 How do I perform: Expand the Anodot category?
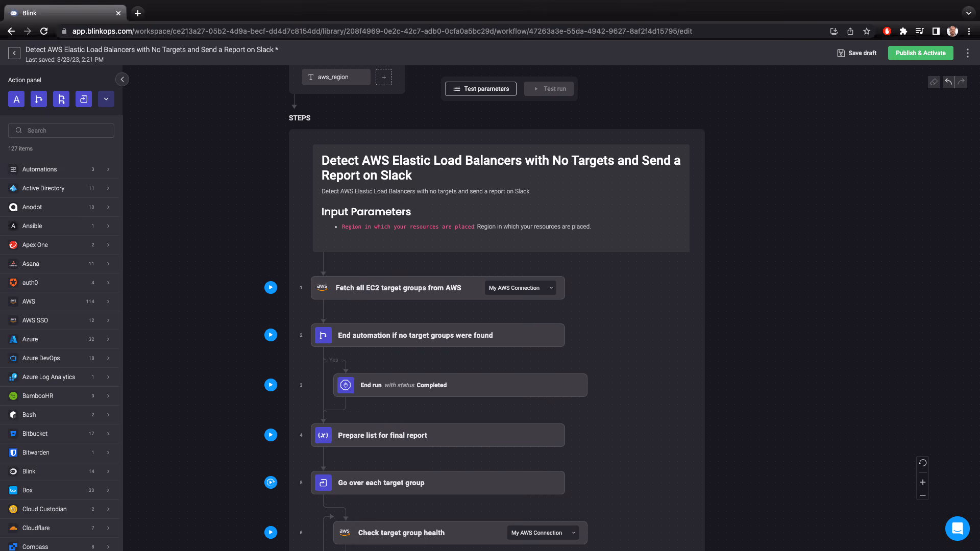(x=61, y=207)
